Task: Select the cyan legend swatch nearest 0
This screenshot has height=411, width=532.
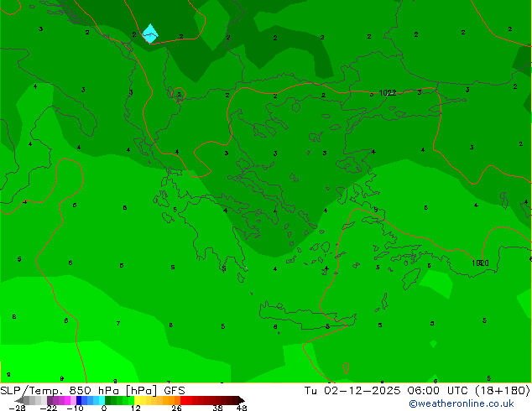Action: click(x=102, y=400)
